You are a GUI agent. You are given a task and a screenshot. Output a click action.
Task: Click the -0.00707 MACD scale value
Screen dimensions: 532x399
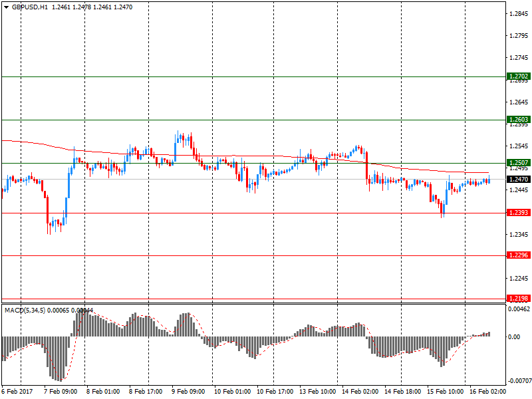[x=519, y=381]
